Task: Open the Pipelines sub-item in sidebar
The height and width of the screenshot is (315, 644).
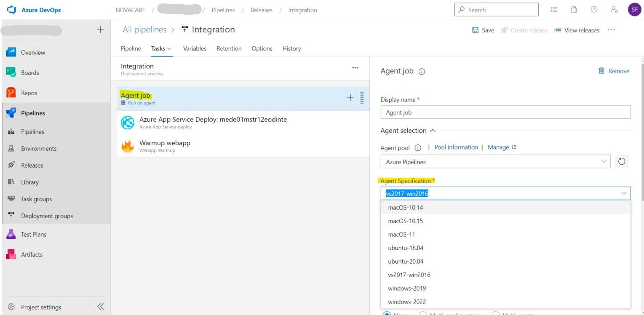Action: (32, 131)
